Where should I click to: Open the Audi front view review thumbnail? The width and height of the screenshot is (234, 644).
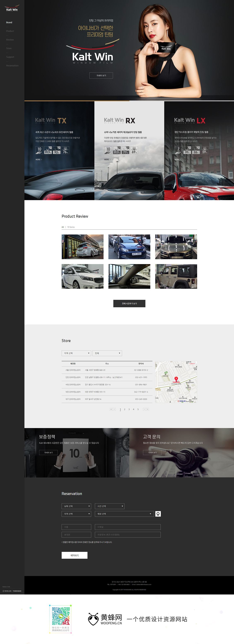coord(176,247)
